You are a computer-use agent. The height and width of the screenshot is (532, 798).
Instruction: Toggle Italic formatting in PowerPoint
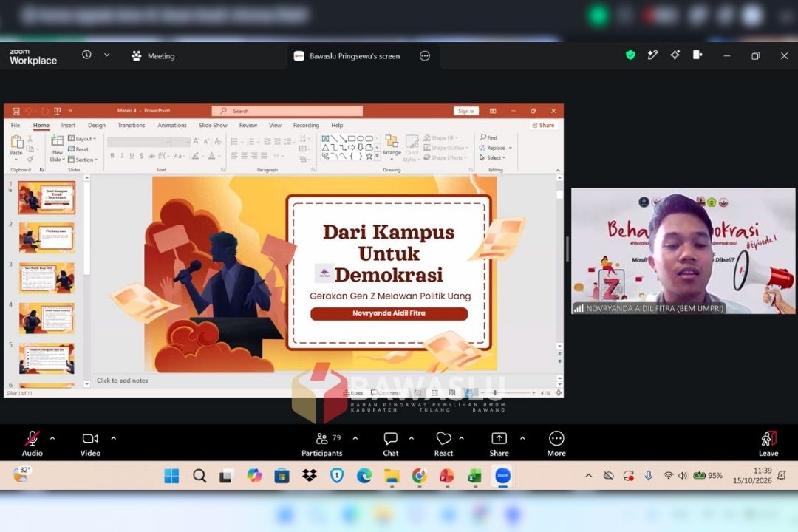[x=122, y=156]
